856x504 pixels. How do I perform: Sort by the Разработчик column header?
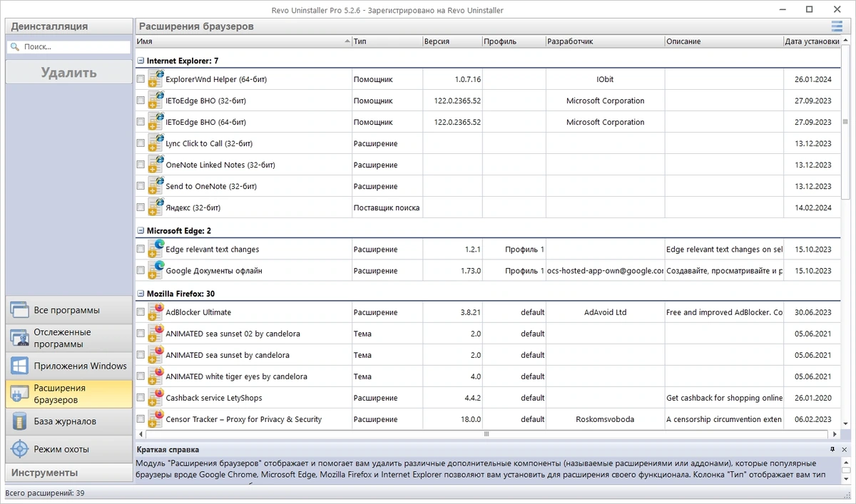click(605, 41)
